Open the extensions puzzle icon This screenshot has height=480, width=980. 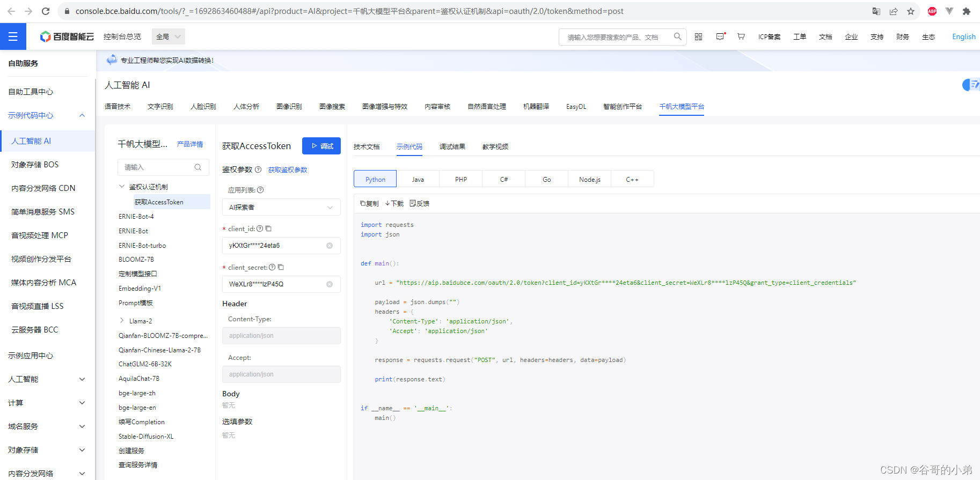tap(967, 11)
